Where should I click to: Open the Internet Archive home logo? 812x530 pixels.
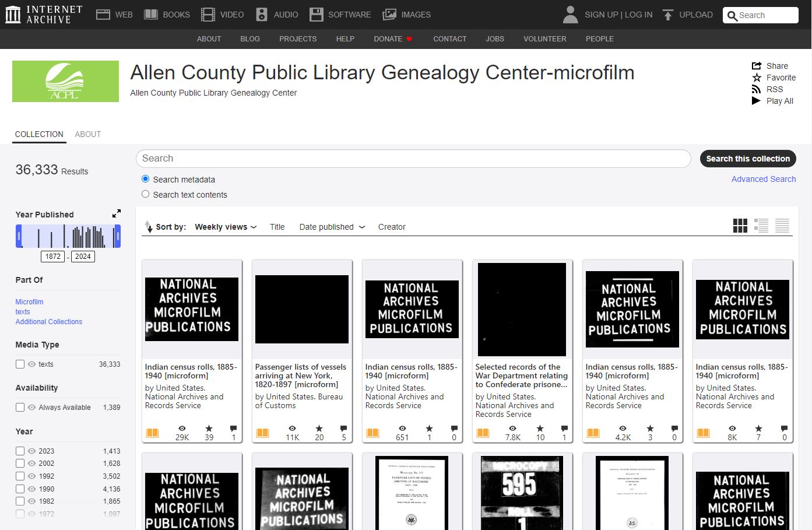[44, 15]
